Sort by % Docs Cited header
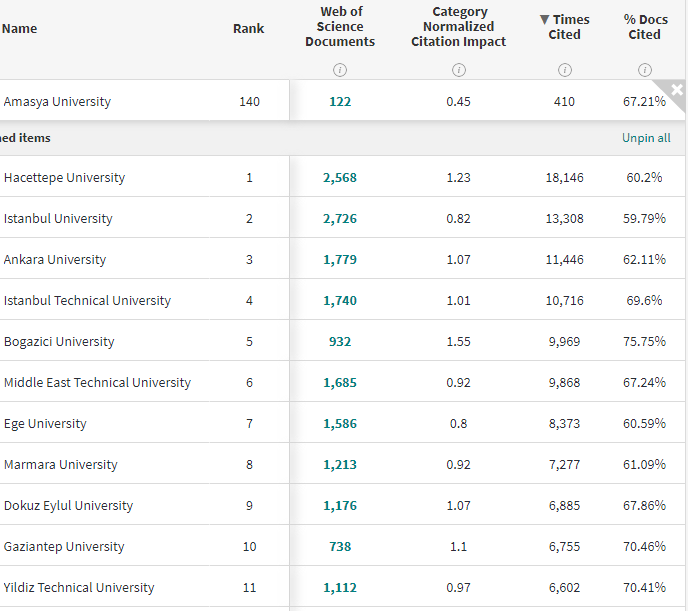Screen dimensions: 688x611 click(644, 27)
